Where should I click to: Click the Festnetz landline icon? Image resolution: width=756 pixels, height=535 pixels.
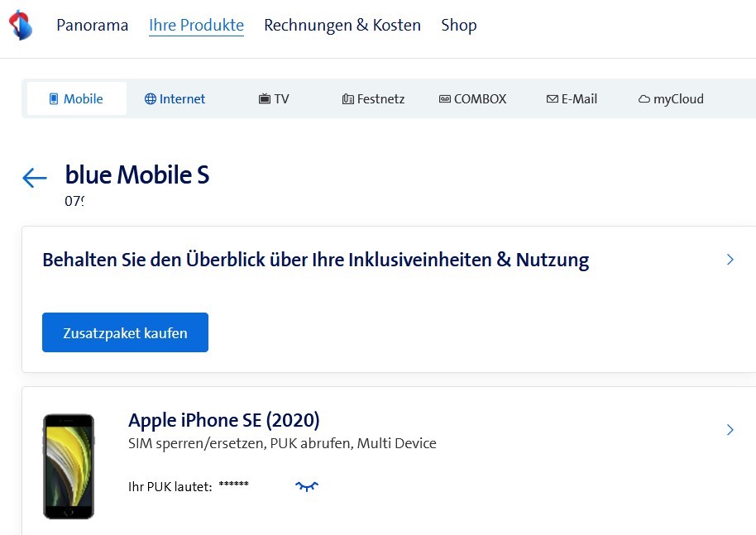pos(347,99)
